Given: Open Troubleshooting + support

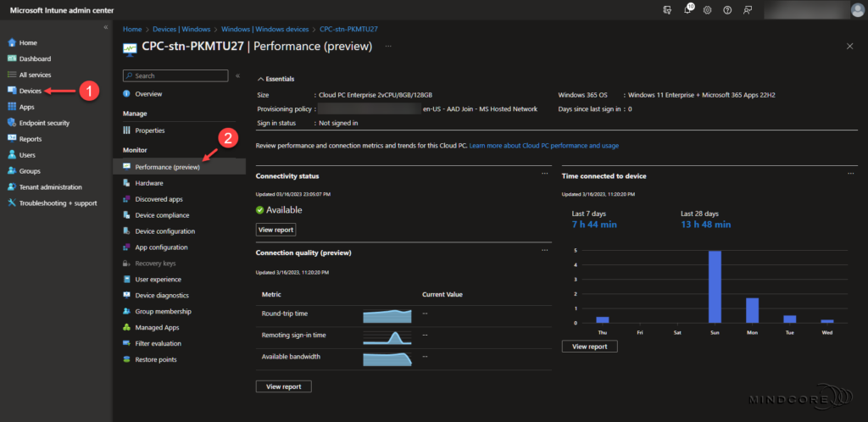Looking at the screenshot, I should coord(58,203).
